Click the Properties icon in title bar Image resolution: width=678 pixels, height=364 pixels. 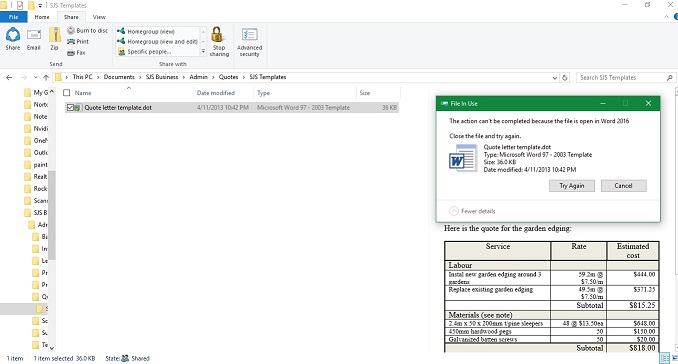click(x=20, y=5)
